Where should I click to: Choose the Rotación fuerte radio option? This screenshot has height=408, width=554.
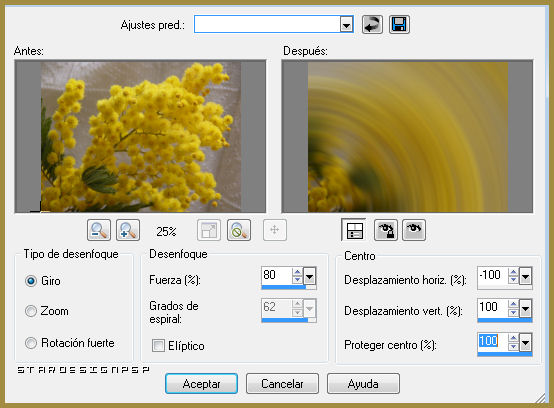[31, 343]
